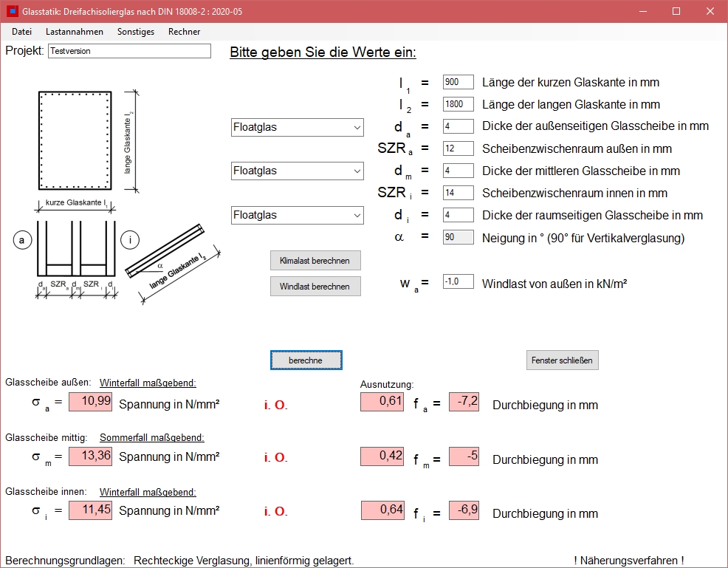Screen dimensions: 728x568
Task: Click the circled 'a' marker in diagram
Action: point(22,240)
